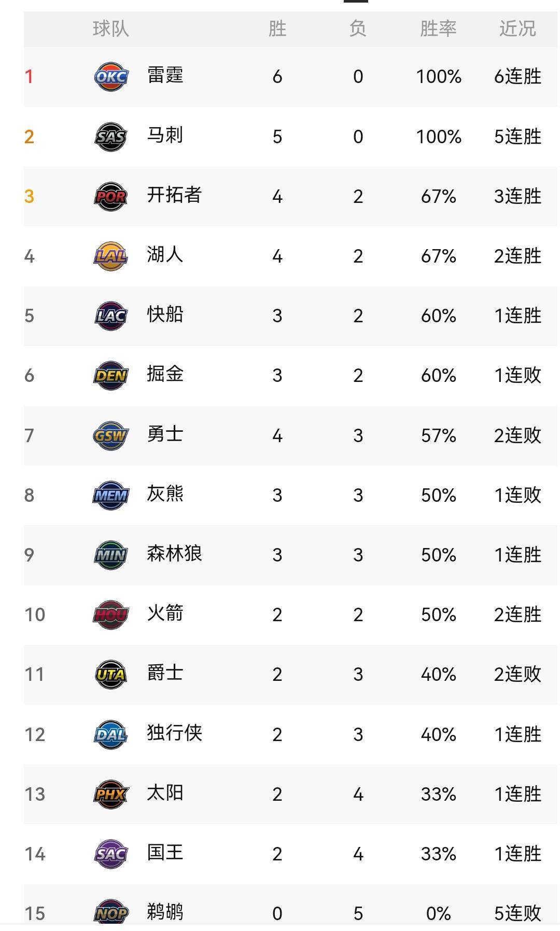Click the Clippers LAC logo

pos(110,314)
